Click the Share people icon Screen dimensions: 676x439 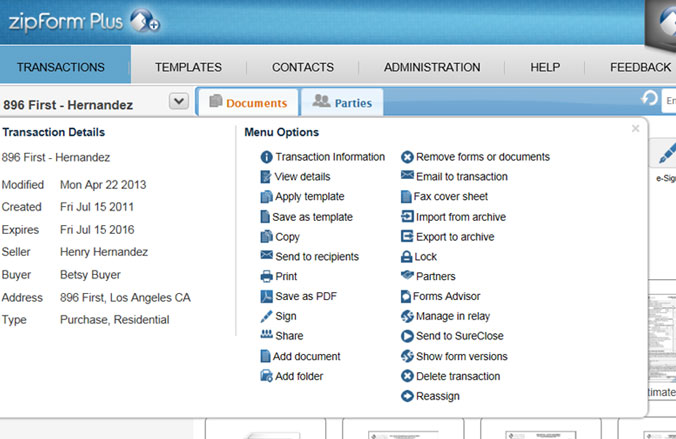[x=266, y=334]
